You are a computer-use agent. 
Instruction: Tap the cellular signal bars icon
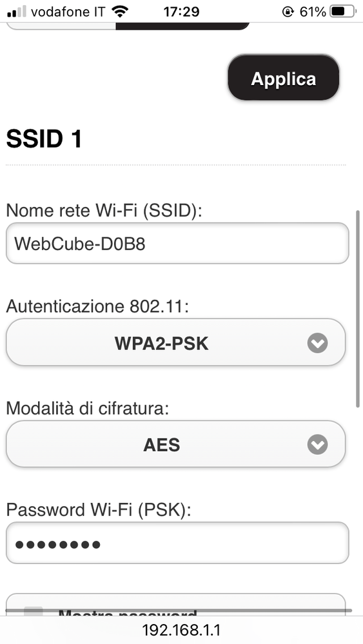click(x=16, y=11)
